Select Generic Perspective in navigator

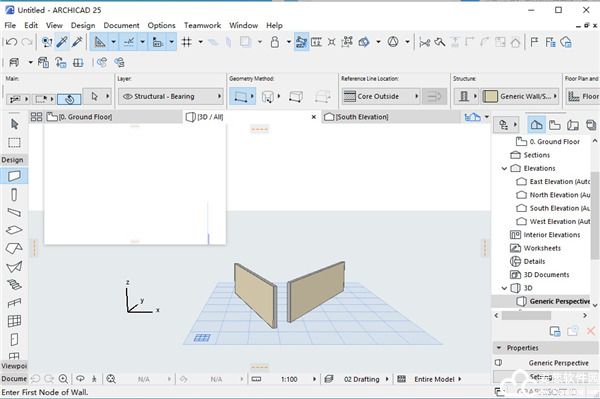click(553, 301)
